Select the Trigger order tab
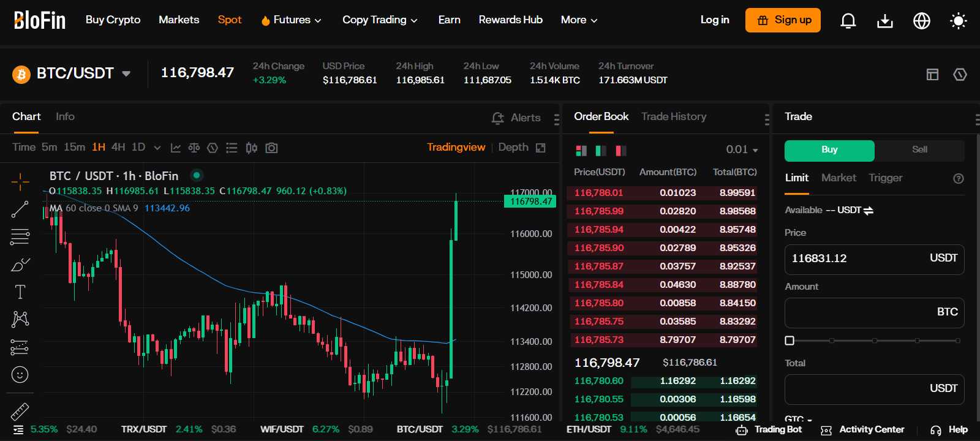Screen dimensions: 980x441 click(x=885, y=178)
